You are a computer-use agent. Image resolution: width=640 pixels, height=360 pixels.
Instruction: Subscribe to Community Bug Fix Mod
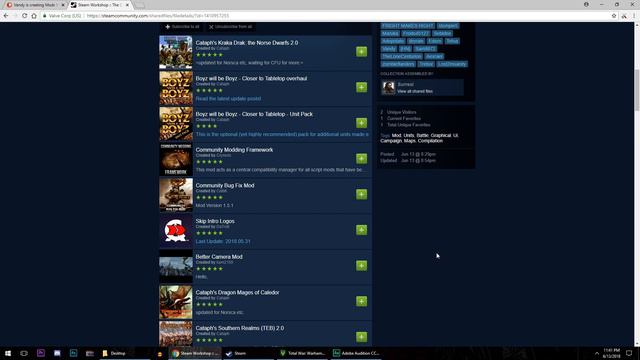click(x=361, y=194)
